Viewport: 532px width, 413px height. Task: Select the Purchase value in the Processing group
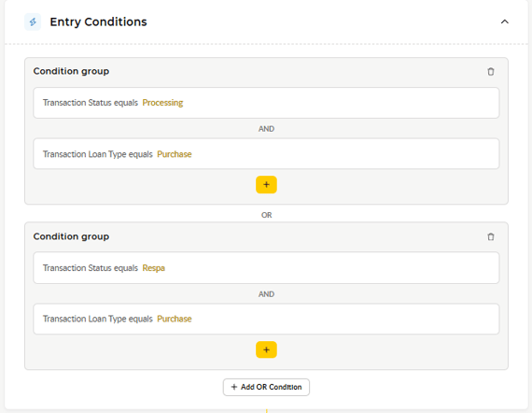175,154
